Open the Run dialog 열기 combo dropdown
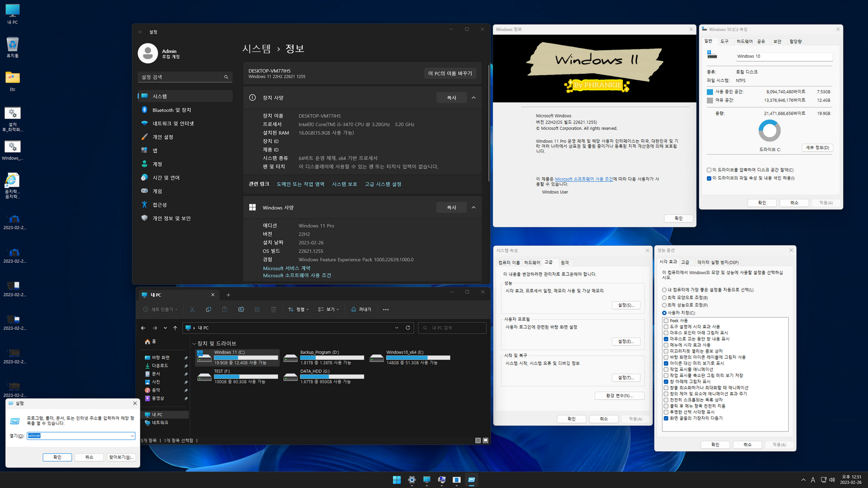 point(132,436)
